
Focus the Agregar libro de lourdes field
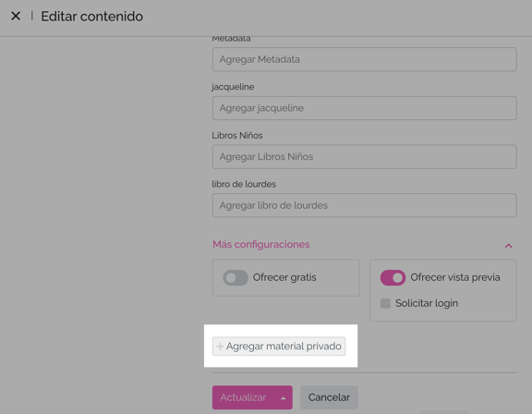365,205
